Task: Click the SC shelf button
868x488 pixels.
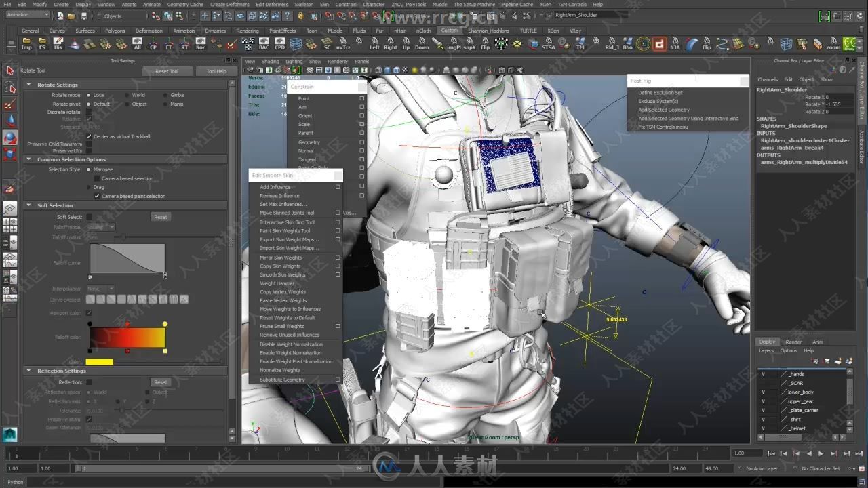Action: click(327, 44)
